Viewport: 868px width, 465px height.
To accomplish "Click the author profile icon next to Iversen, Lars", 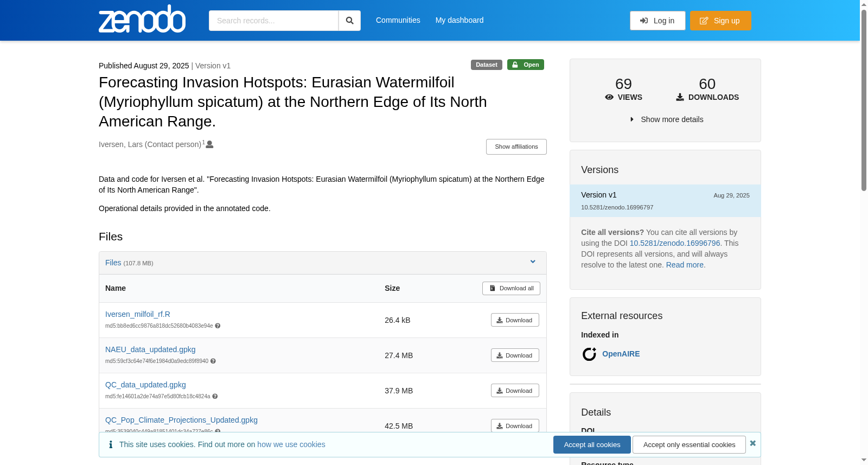I will 210,144.
